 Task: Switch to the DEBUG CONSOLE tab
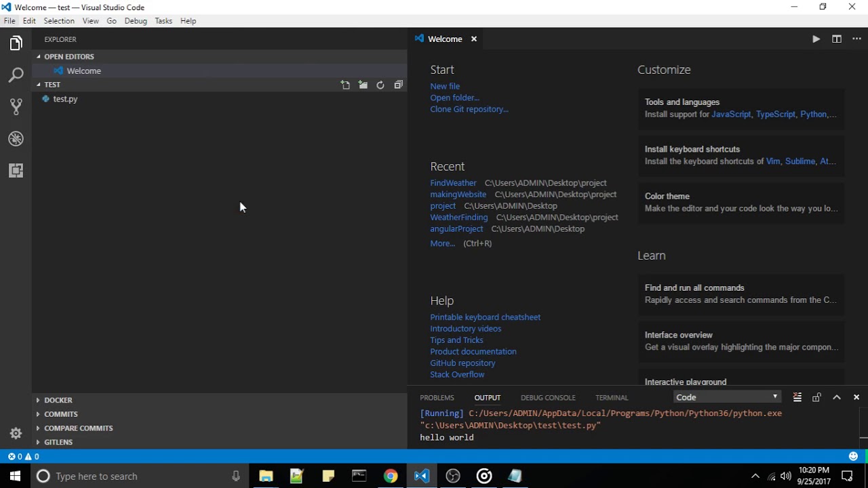click(548, 398)
